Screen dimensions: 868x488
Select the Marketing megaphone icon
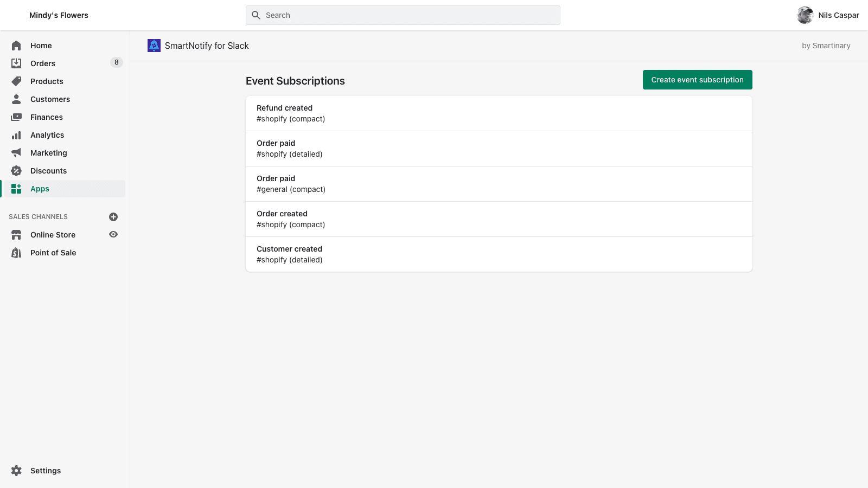point(16,152)
